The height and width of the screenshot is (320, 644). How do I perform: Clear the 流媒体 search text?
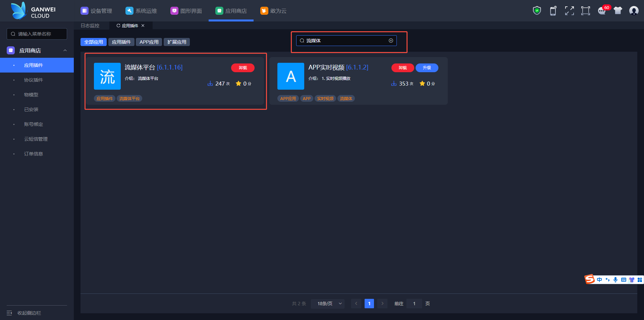click(x=391, y=41)
